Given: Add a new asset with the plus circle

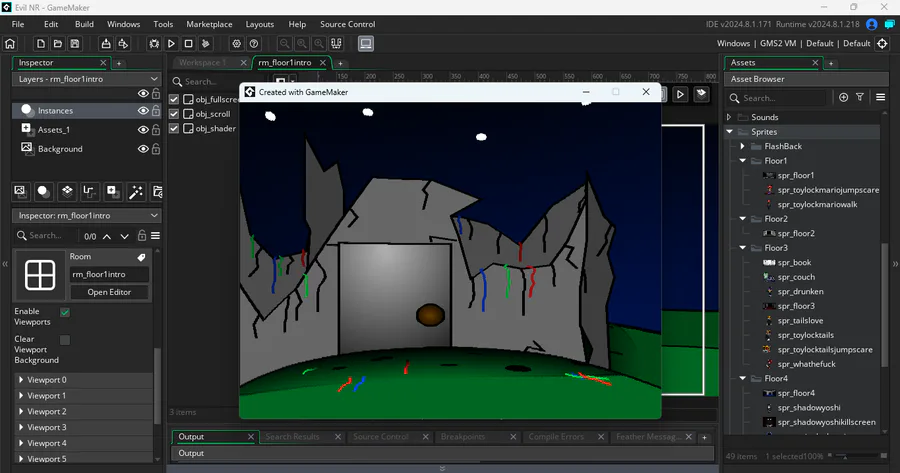Looking at the screenshot, I should click(844, 98).
